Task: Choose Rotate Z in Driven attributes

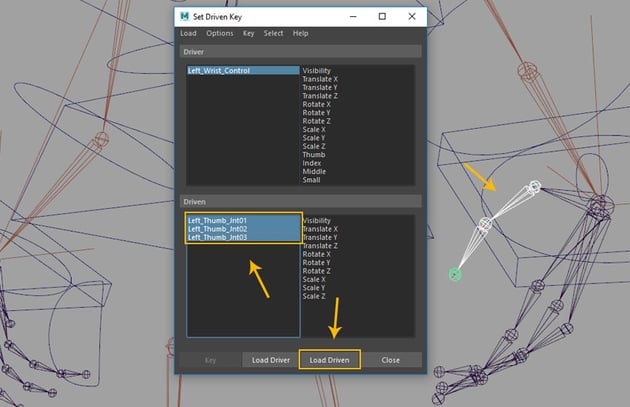Action: pyautogui.click(x=319, y=271)
